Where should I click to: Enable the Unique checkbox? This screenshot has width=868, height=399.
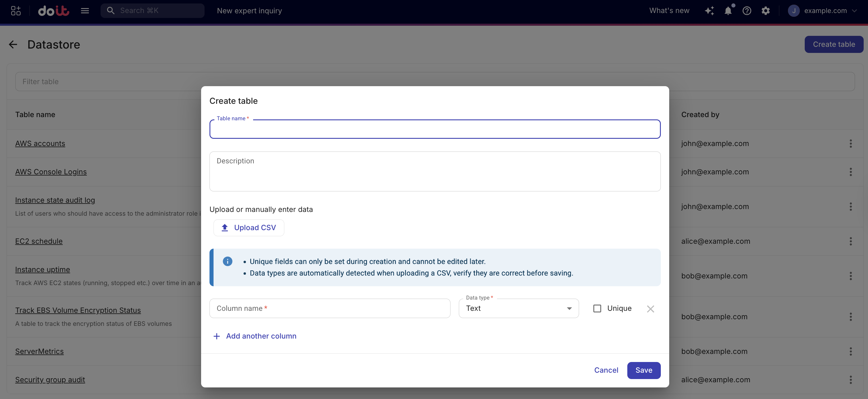tap(597, 308)
